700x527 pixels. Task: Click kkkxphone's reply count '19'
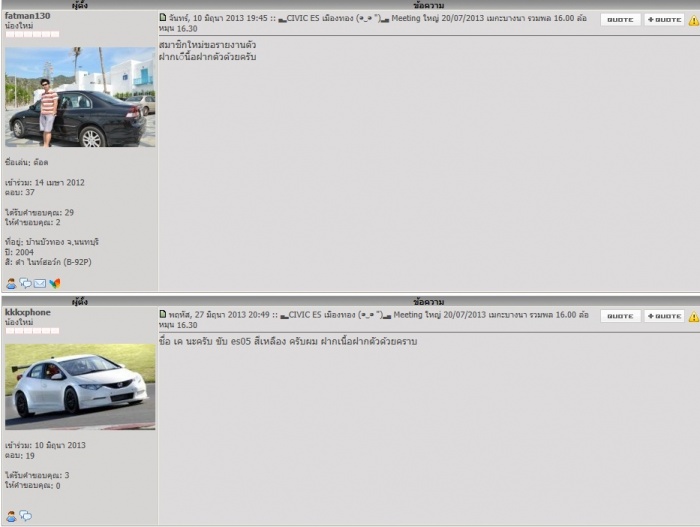pos(30,456)
